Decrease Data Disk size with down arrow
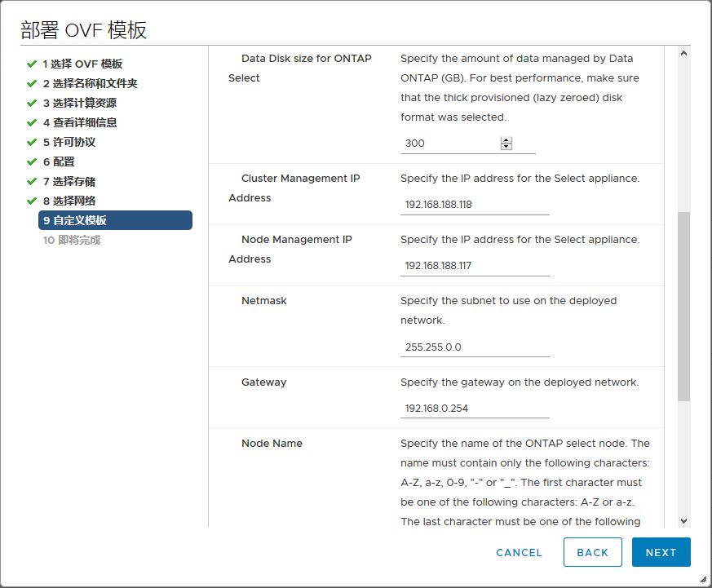 click(506, 147)
